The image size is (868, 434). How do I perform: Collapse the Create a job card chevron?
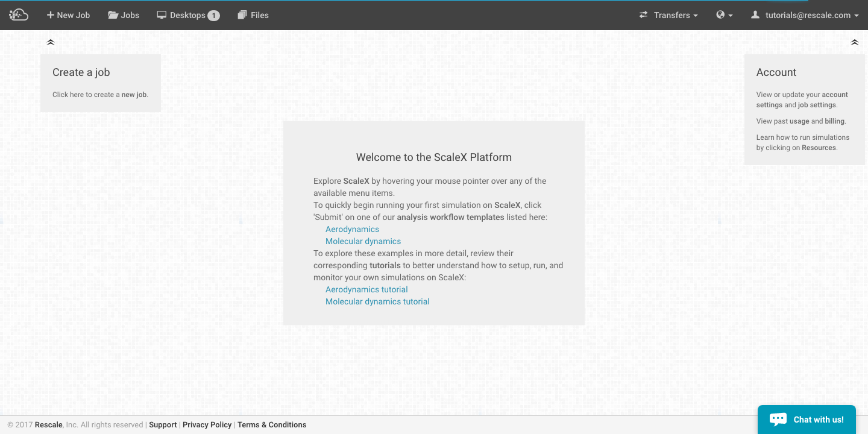pos(51,42)
